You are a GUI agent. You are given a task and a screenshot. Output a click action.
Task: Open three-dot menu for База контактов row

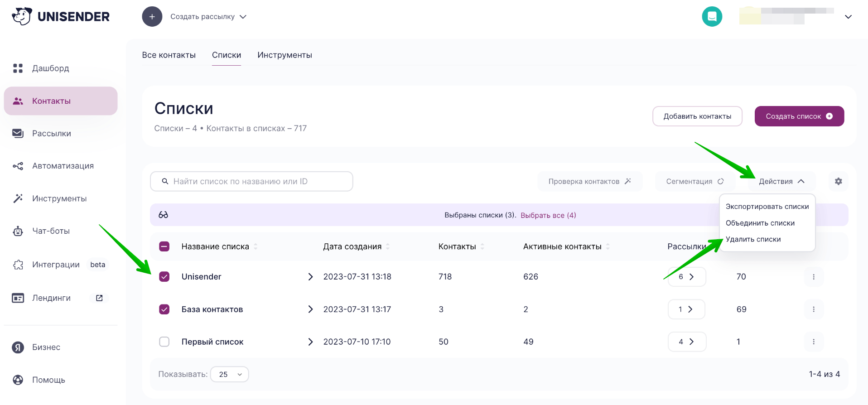[x=814, y=309]
